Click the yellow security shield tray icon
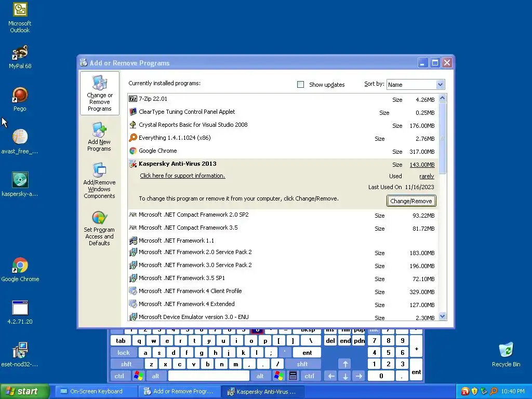 [474, 391]
